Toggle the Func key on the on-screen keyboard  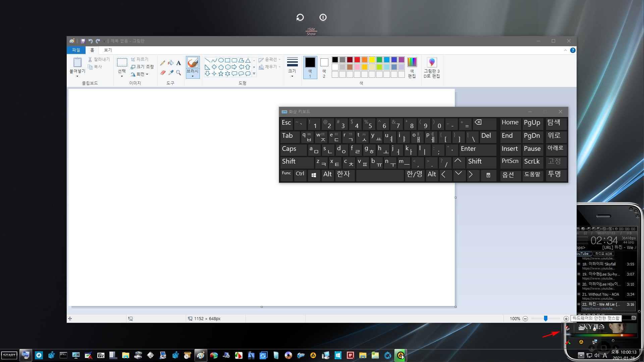click(286, 175)
